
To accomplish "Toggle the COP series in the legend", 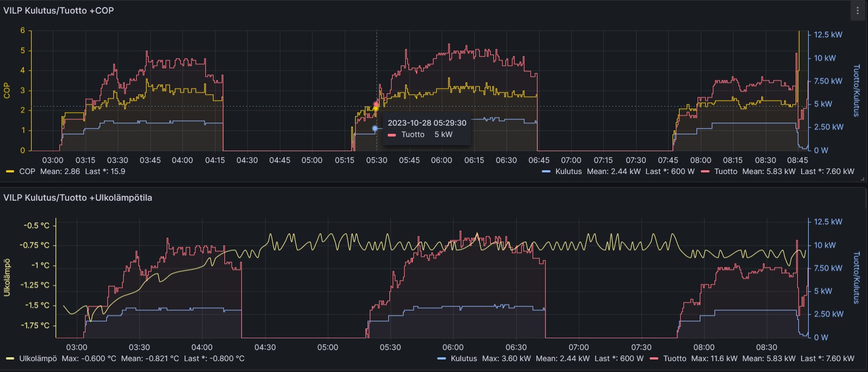I will click(x=27, y=171).
